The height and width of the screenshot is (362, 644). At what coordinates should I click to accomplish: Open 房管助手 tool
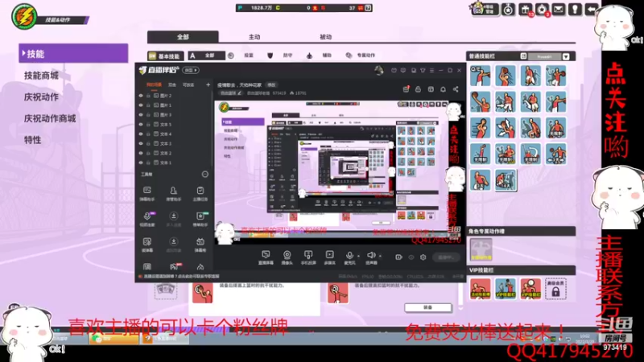(173, 194)
